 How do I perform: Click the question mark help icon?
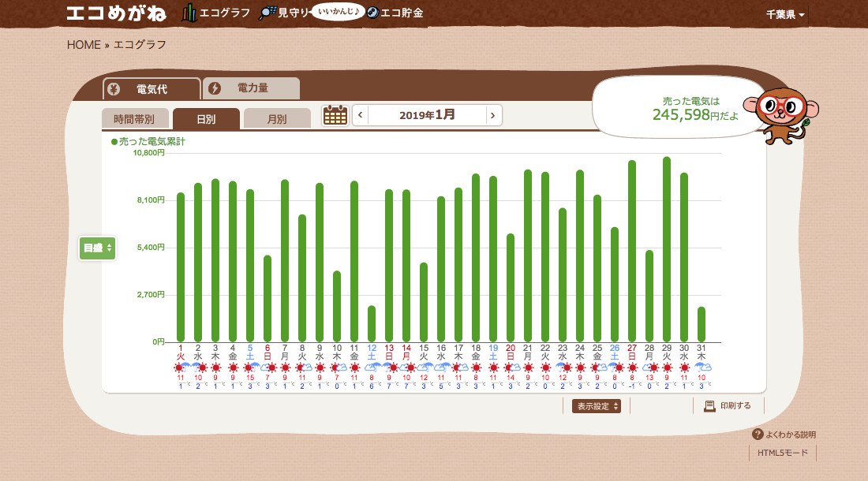coord(758,434)
